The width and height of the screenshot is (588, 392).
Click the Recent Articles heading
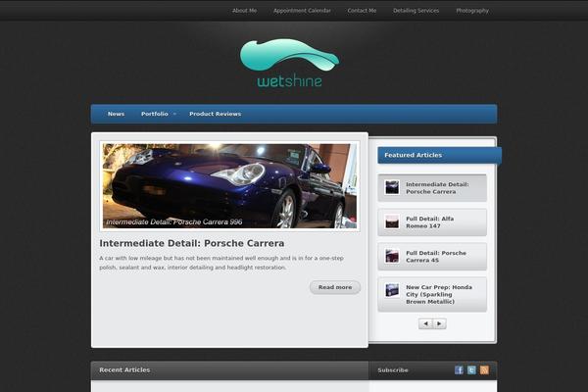[x=124, y=369]
